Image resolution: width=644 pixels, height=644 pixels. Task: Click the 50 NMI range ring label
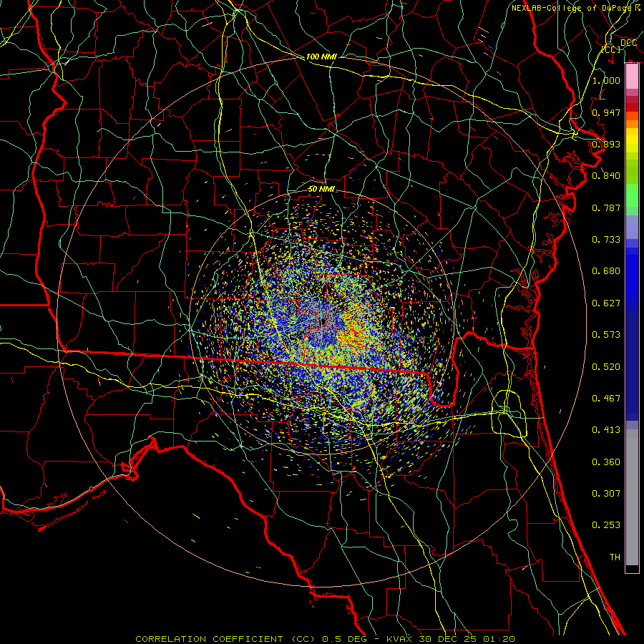click(321, 190)
